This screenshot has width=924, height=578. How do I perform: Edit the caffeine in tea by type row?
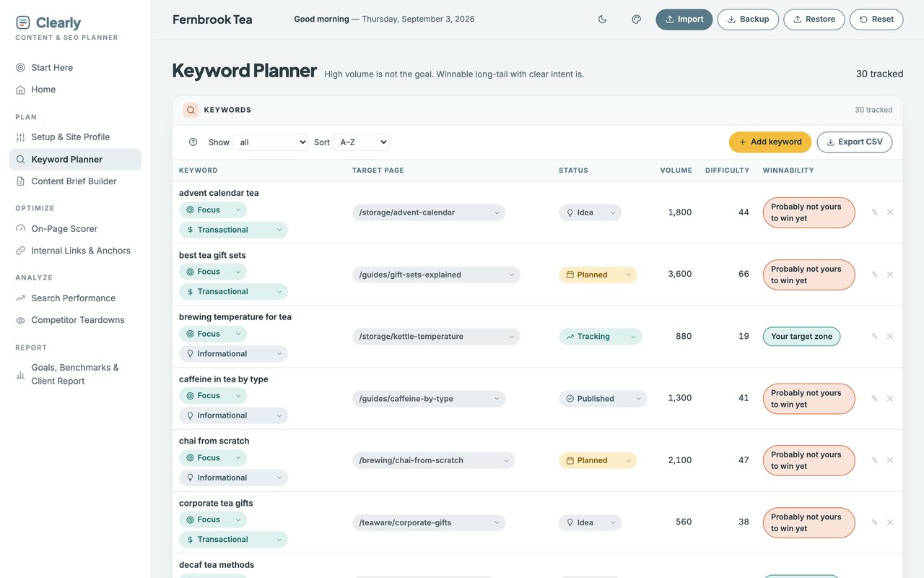pyautogui.click(x=875, y=398)
